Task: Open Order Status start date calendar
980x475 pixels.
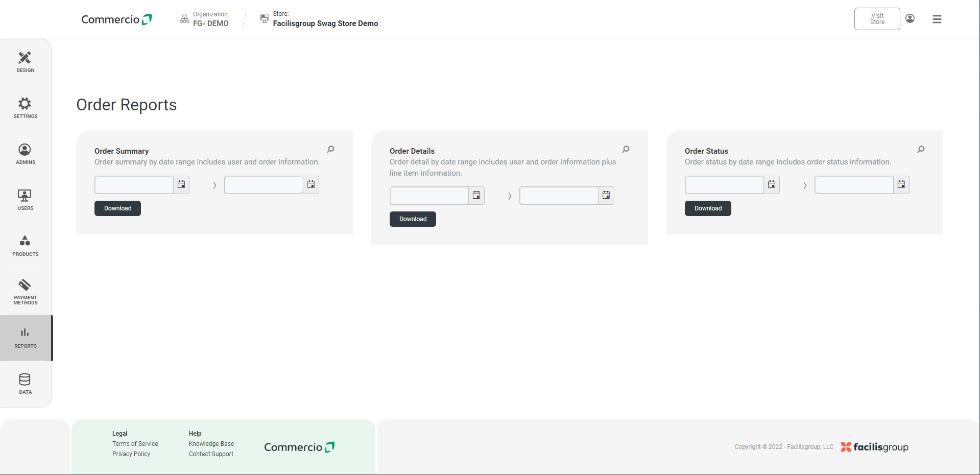Action: point(772,185)
